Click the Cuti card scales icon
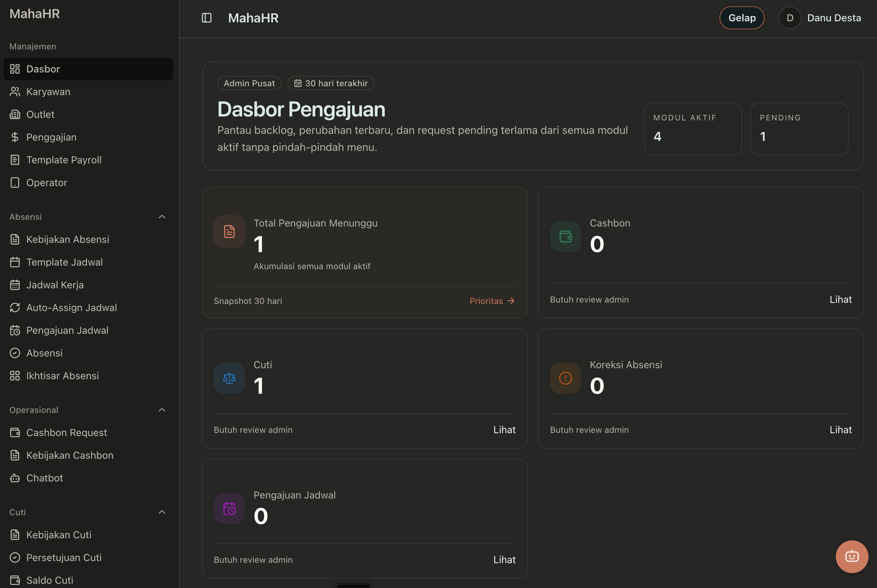This screenshot has height=588, width=877. click(x=229, y=378)
